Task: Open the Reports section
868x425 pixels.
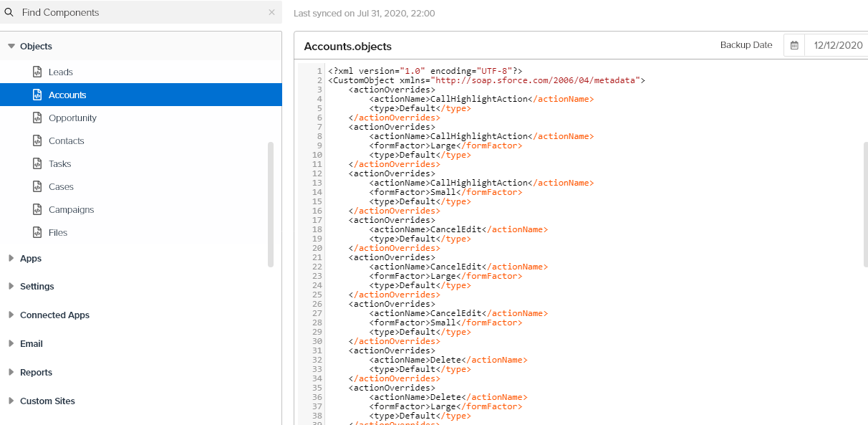Action: click(36, 372)
